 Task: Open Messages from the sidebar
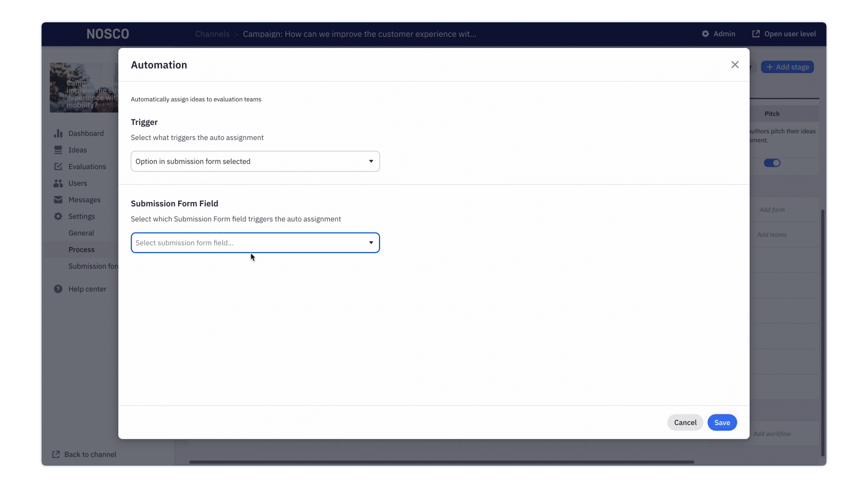[84, 199]
